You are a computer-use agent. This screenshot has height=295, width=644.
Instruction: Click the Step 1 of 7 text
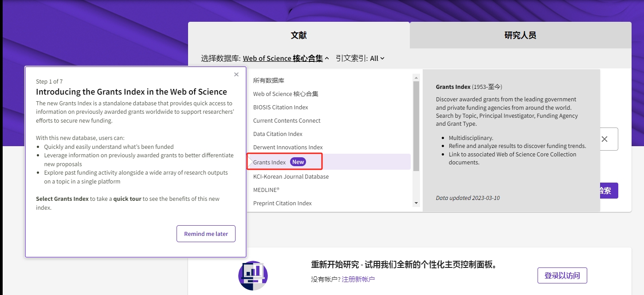tap(49, 81)
